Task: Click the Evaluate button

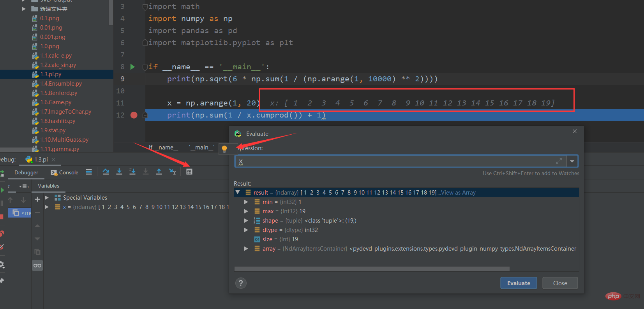Action: (519, 283)
